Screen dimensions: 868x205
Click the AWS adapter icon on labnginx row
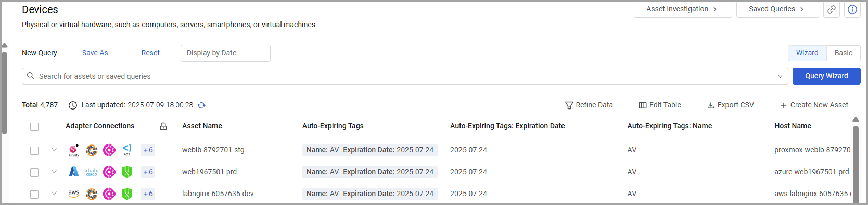point(74,194)
